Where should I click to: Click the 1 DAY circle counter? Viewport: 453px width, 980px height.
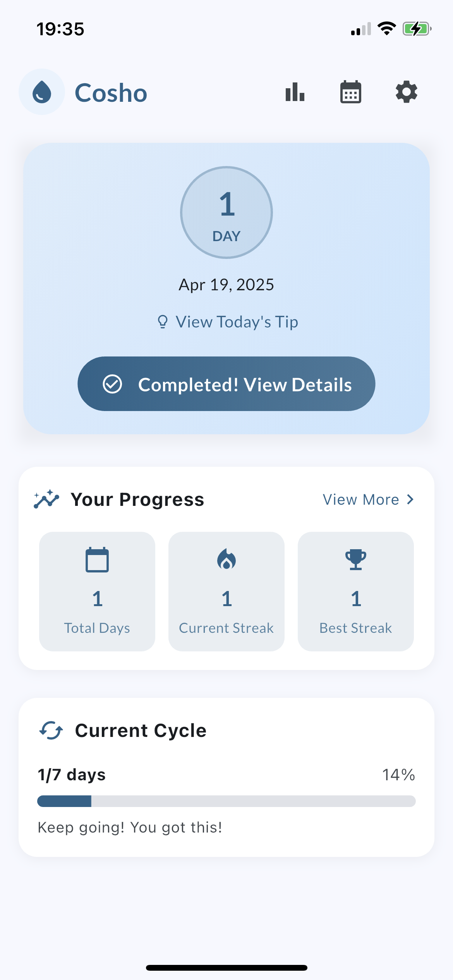226,212
